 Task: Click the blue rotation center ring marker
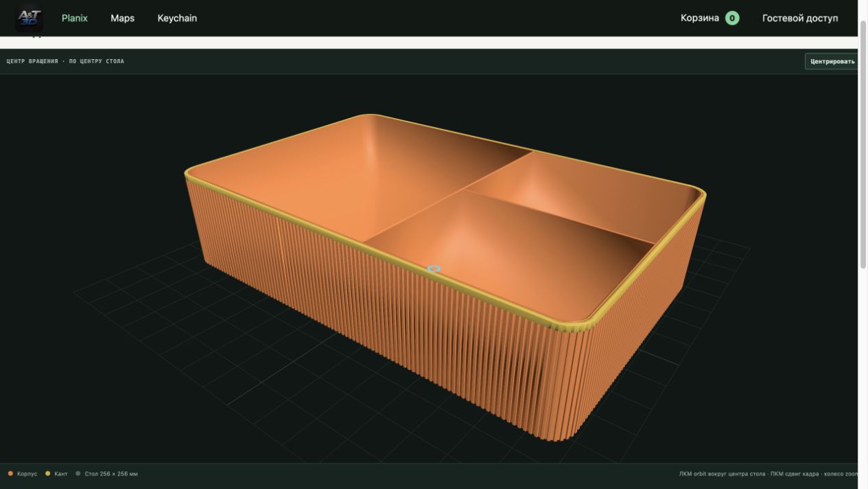(x=434, y=269)
